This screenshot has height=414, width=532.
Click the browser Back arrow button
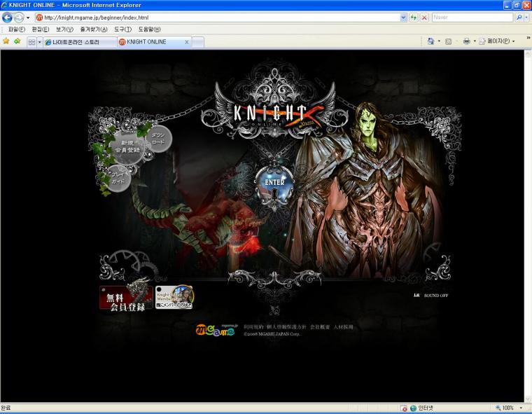(7, 18)
